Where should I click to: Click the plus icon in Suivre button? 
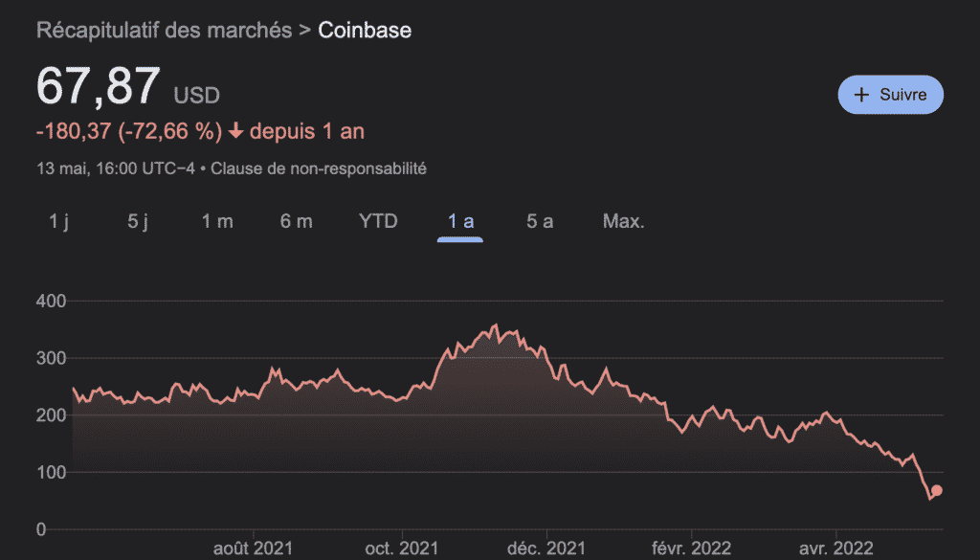point(861,95)
